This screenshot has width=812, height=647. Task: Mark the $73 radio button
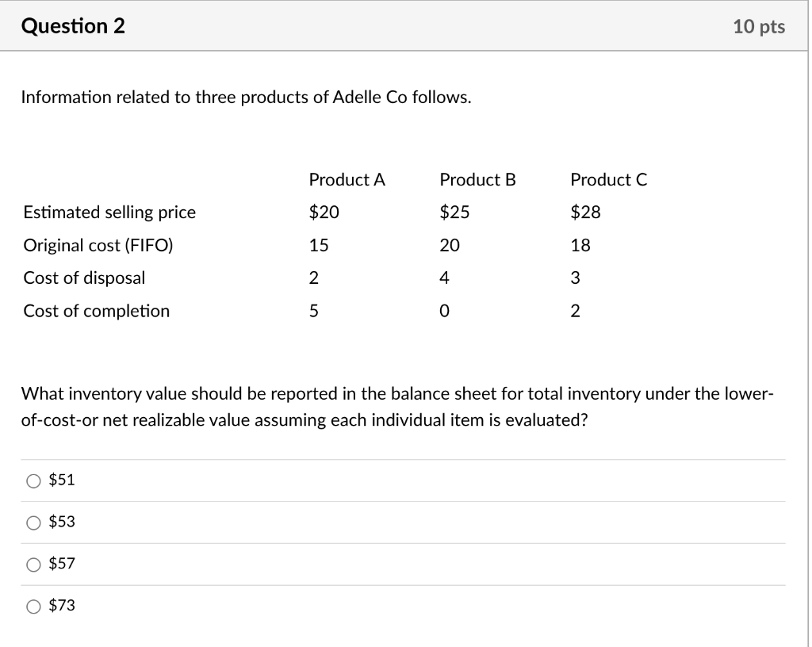click(x=33, y=606)
